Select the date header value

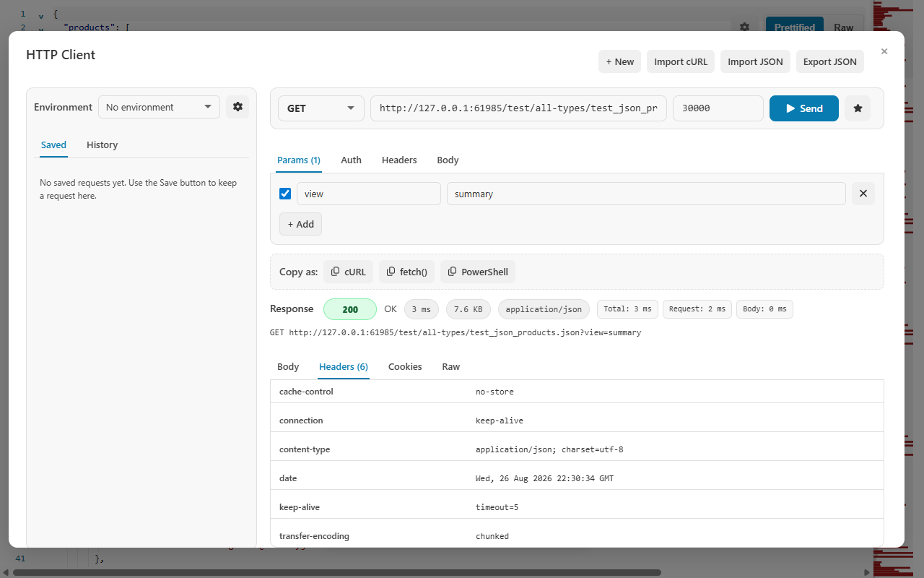(545, 478)
